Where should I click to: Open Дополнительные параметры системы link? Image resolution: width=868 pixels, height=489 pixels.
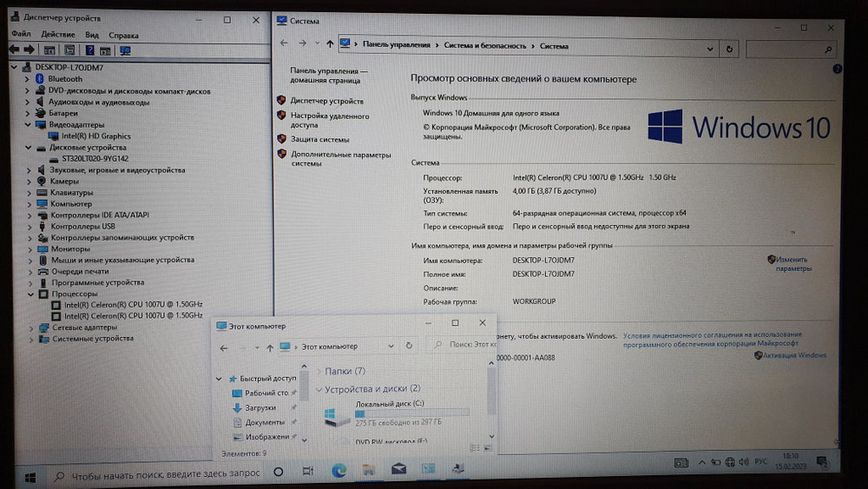coord(341,159)
